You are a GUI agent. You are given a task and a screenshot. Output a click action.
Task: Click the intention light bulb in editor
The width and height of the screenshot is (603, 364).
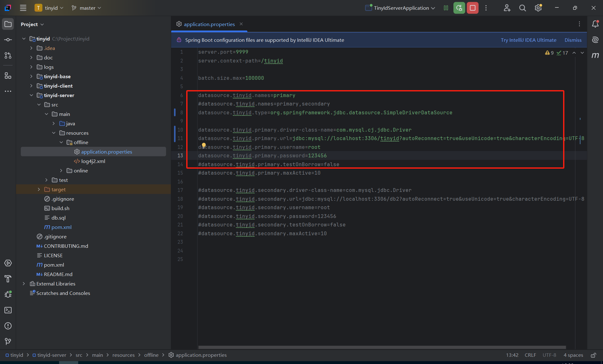click(204, 145)
